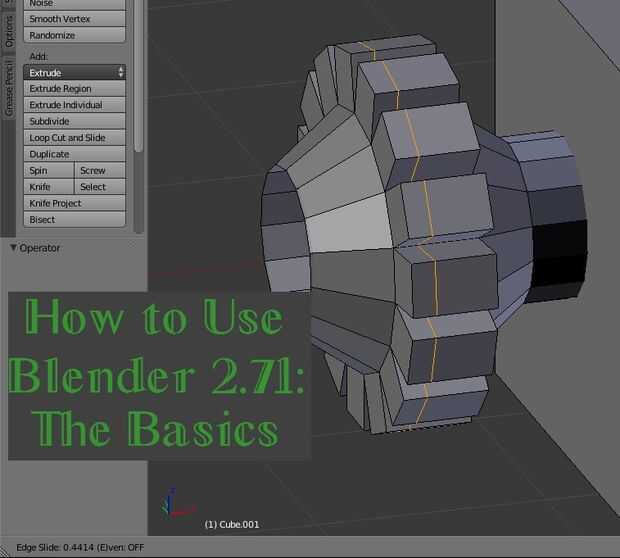Click the Screw button
This screenshot has height=558, width=620.
click(x=100, y=170)
